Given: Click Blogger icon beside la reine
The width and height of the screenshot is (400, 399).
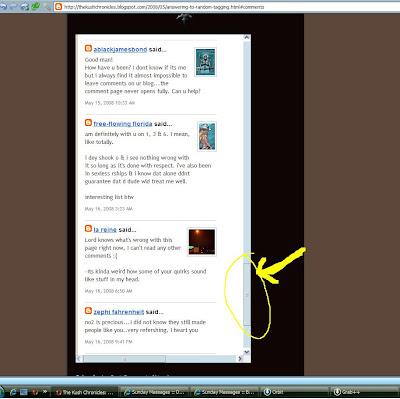Looking at the screenshot, I should 88,229.
